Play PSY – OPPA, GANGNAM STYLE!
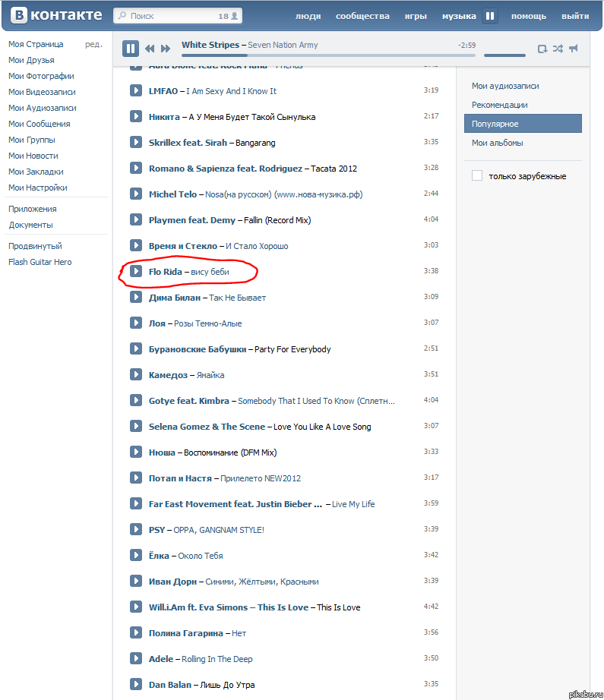604x700 pixels. pyautogui.click(x=136, y=529)
